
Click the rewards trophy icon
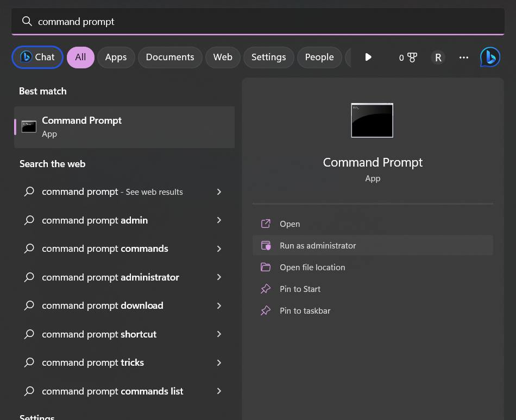coord(412,58)
